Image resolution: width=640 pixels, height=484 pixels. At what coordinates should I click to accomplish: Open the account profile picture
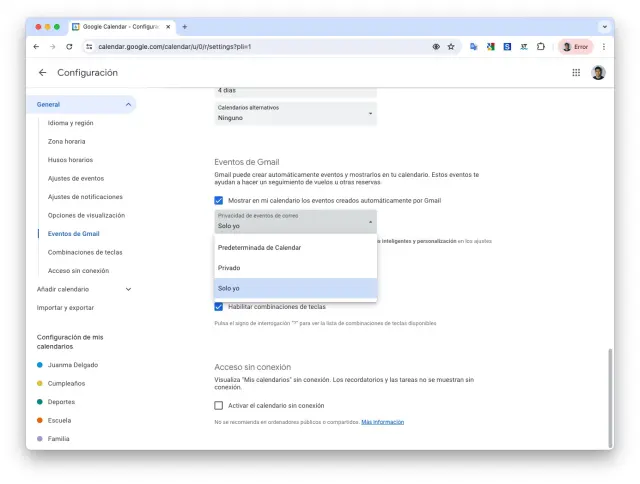click(x=598, y=73)
